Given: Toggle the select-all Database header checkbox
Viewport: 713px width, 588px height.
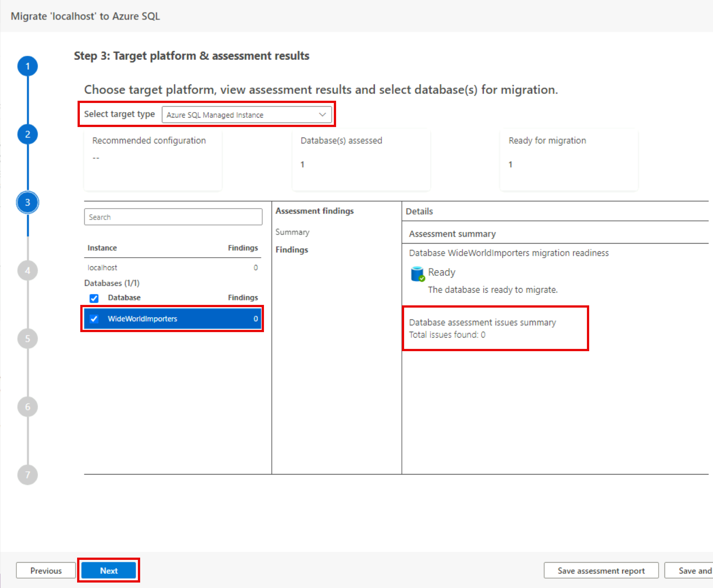Looking at the screenshot, I should (94, 298).
